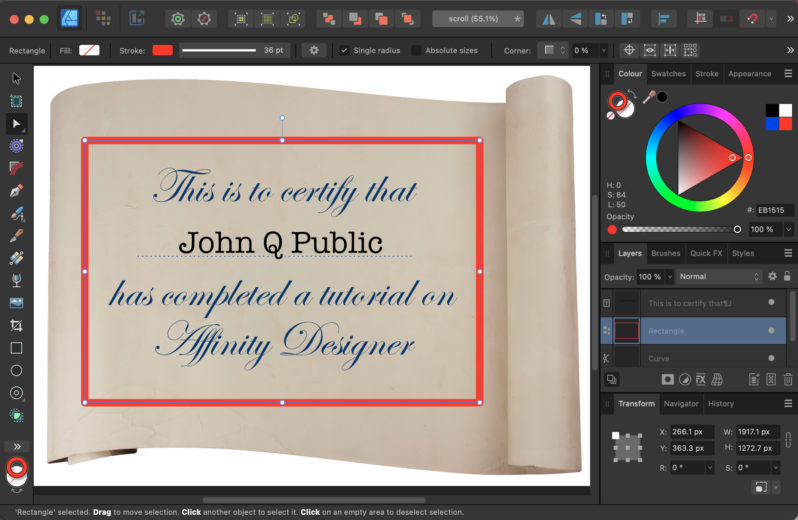Click the Fill colour swatch

(89, 50)
